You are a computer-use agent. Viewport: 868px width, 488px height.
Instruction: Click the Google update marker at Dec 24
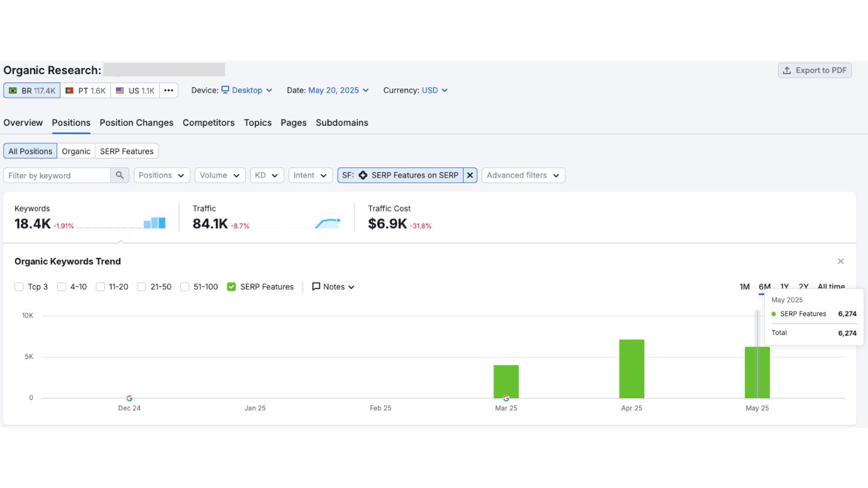coord(129,398)
